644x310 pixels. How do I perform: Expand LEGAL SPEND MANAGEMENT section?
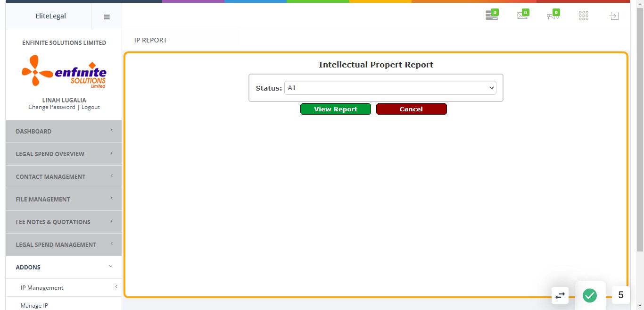[64, 244]
